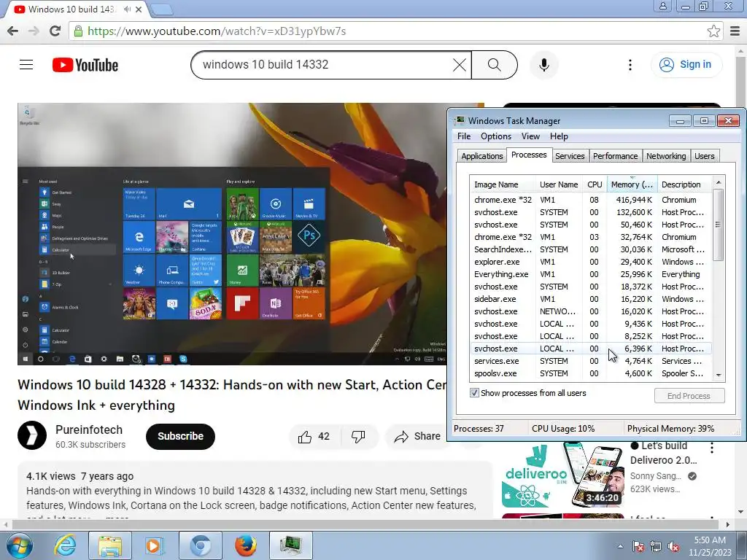Subscribe to Pureinfotech channel
747x560 pixels.
tap(181, 436)
